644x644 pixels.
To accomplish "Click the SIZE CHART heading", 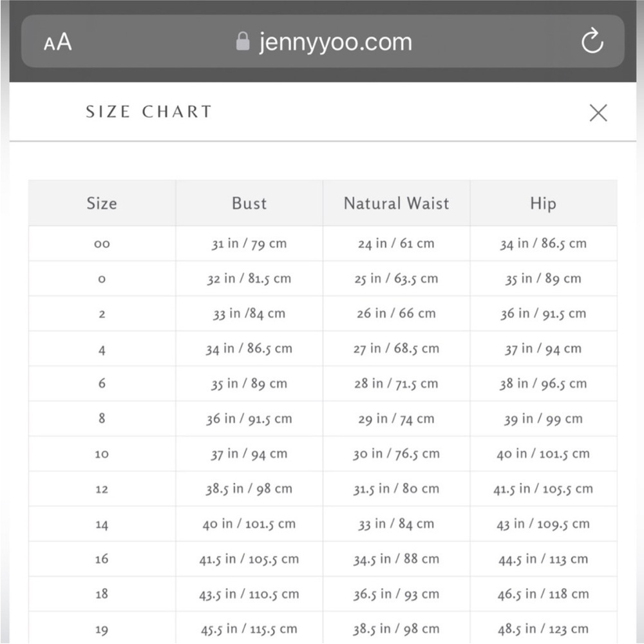I will coord(149,111).
